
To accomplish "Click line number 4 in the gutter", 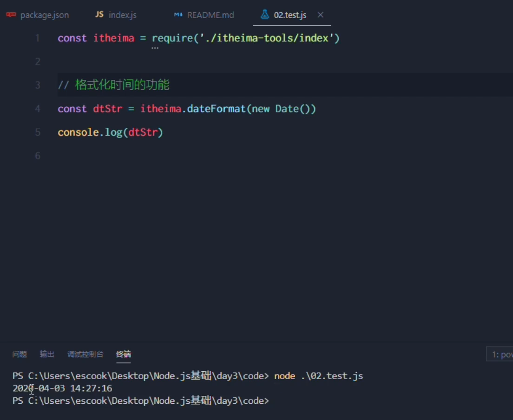I will tap(38, 109).
